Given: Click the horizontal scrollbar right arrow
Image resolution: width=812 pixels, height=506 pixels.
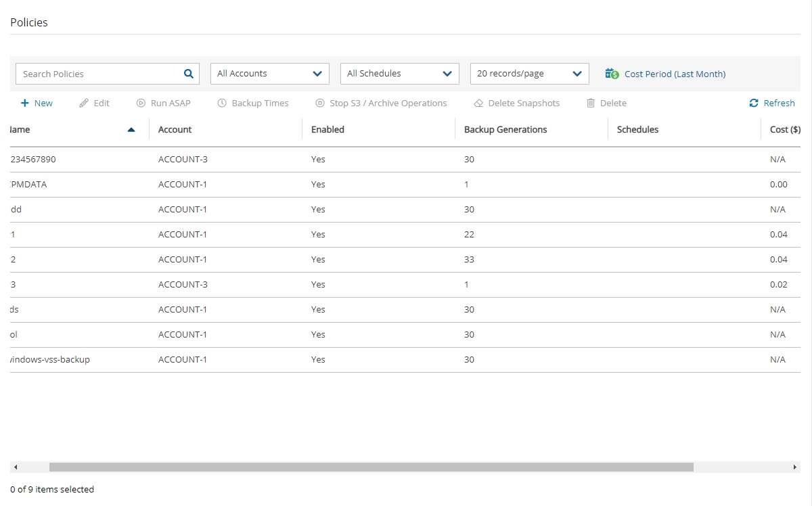Looking at the screenshot, I should pos(795,467).
